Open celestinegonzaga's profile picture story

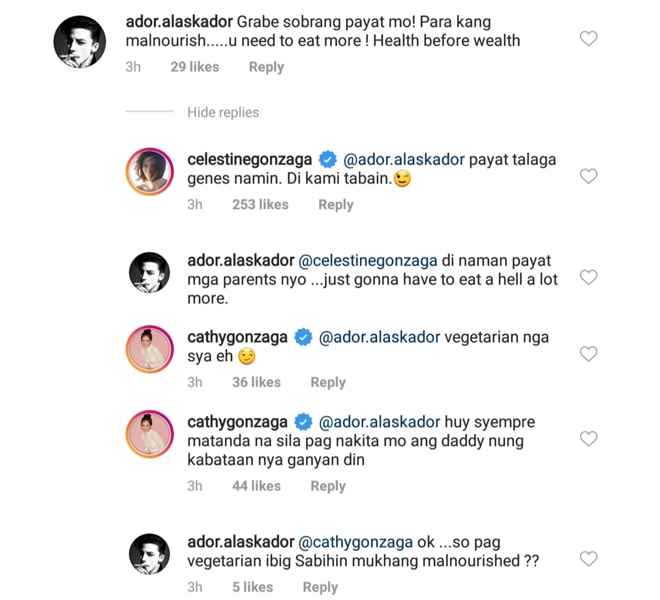coord(149,172)
